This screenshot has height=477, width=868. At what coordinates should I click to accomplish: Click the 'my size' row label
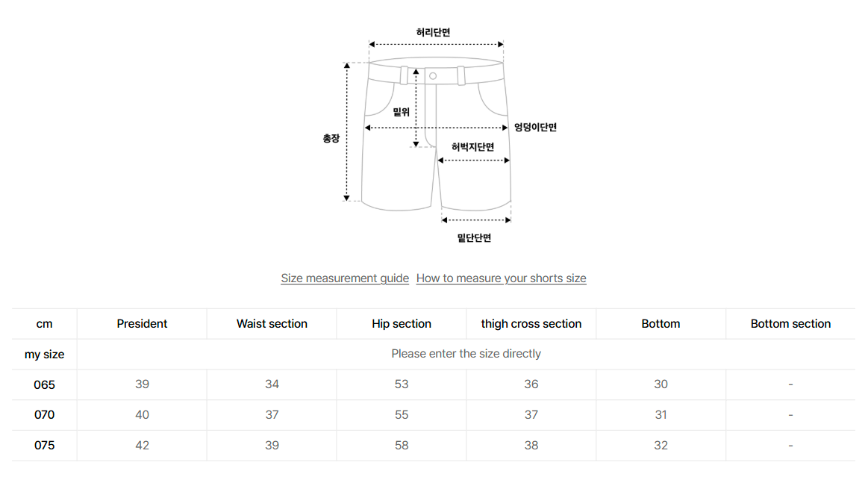(45, 355)
